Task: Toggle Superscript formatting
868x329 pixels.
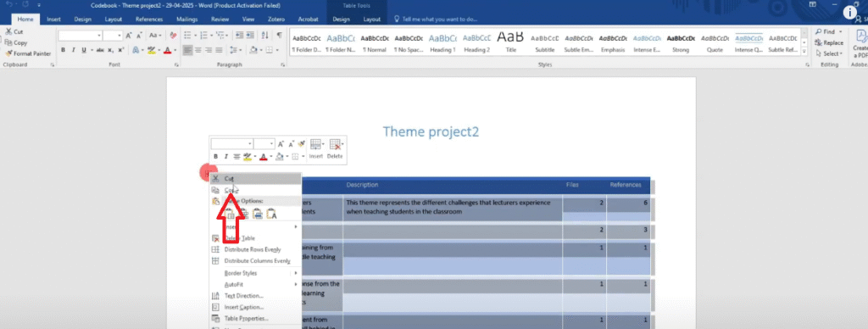Action: click(120, 50)
